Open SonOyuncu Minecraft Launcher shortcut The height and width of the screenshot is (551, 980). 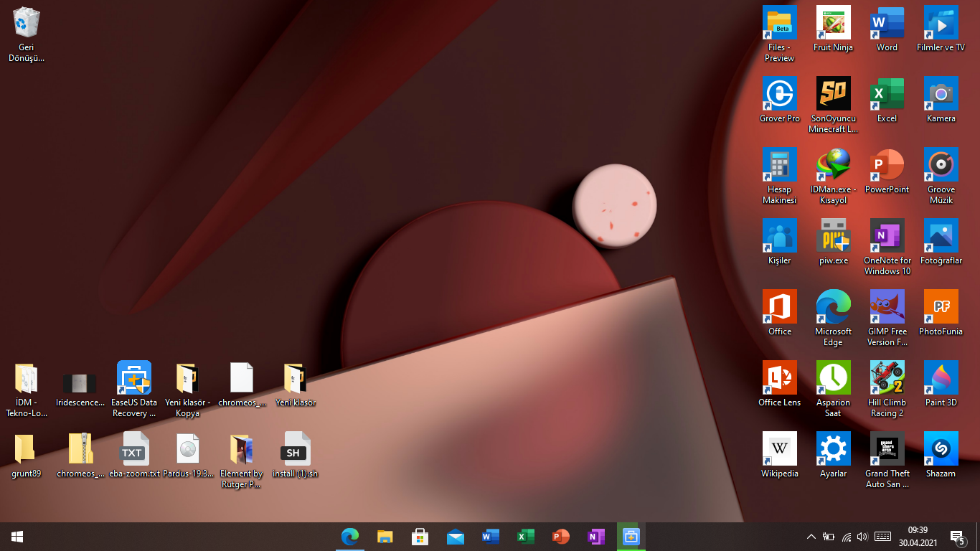coord(833,105)
